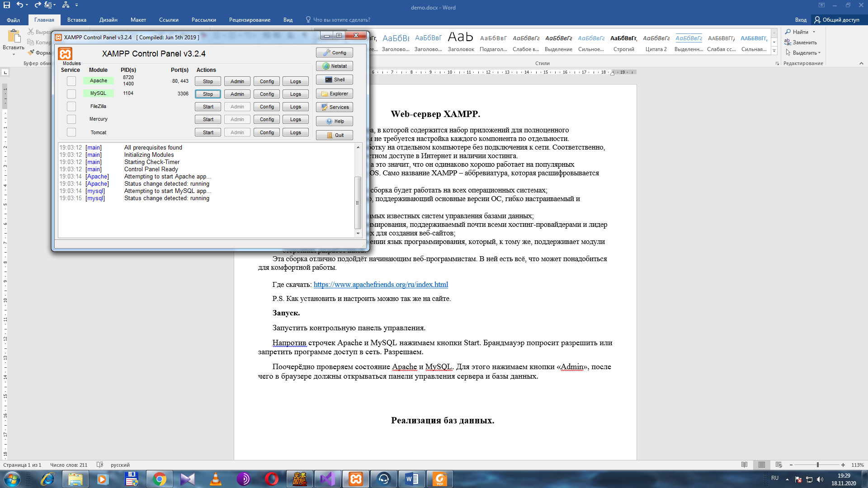This screenshot has height=488, width=868.
Task: Open the Файл tab
Action: 13,20
